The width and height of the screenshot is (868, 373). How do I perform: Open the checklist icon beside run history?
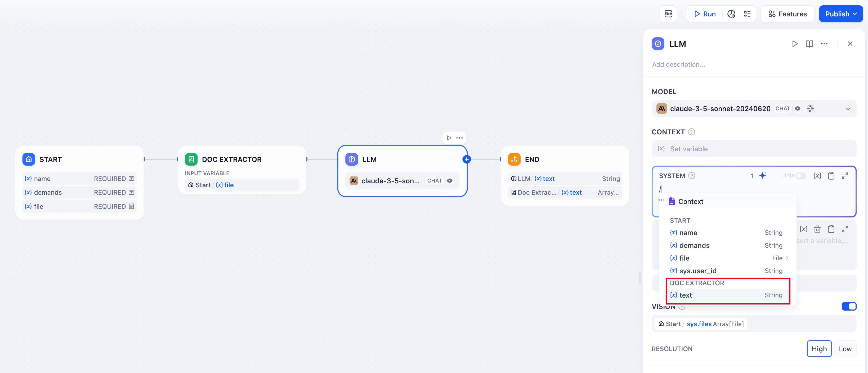pyautogui.click(x=747, y=14)
